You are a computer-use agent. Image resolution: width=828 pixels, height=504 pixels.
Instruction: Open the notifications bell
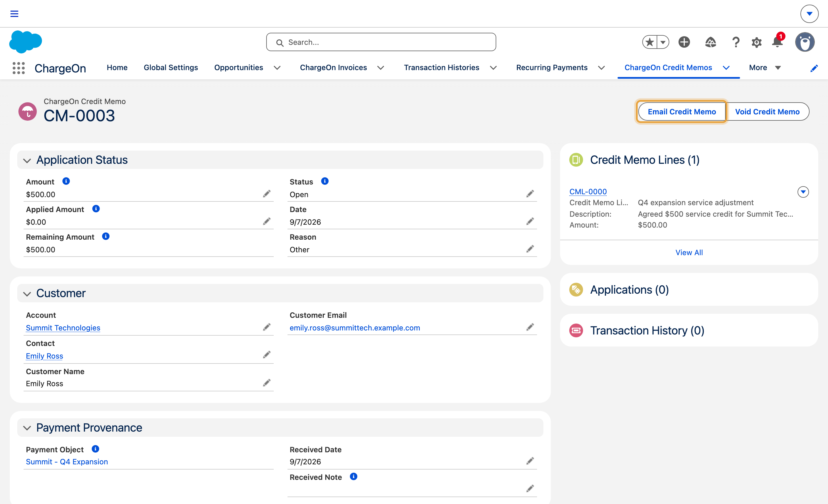pos(777,42)
